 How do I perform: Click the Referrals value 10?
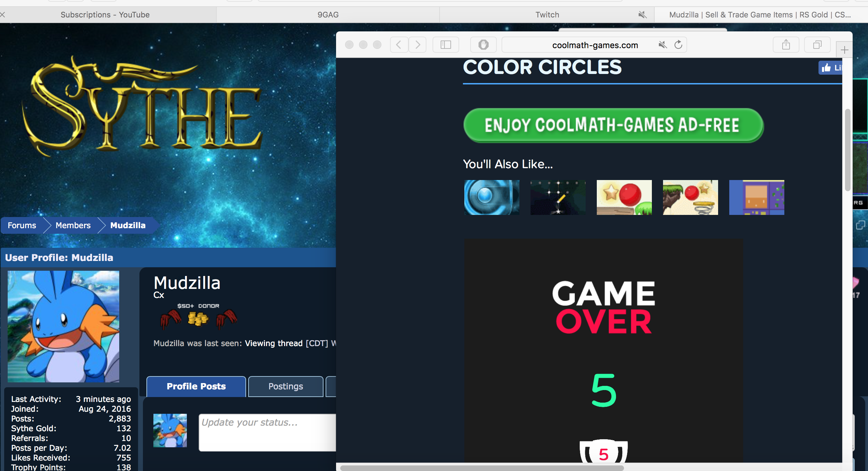pos(126,438)
